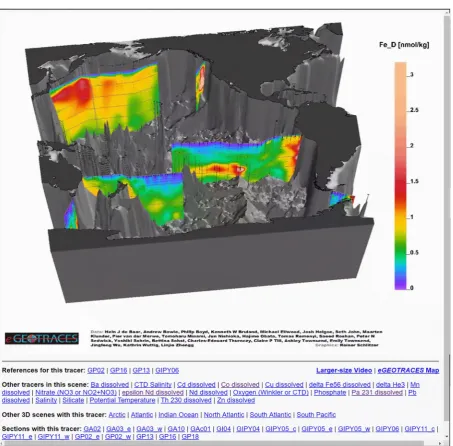This screenshot has height=446, width=453.
Task: Open section GIPY11_w
Action: [x=53, y=437]
